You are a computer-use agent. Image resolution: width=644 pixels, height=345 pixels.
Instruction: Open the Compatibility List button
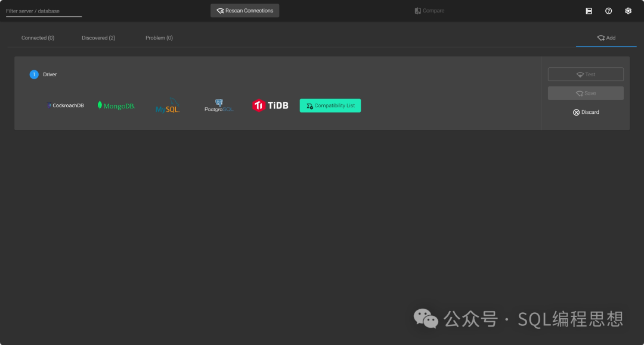(330, 105)
